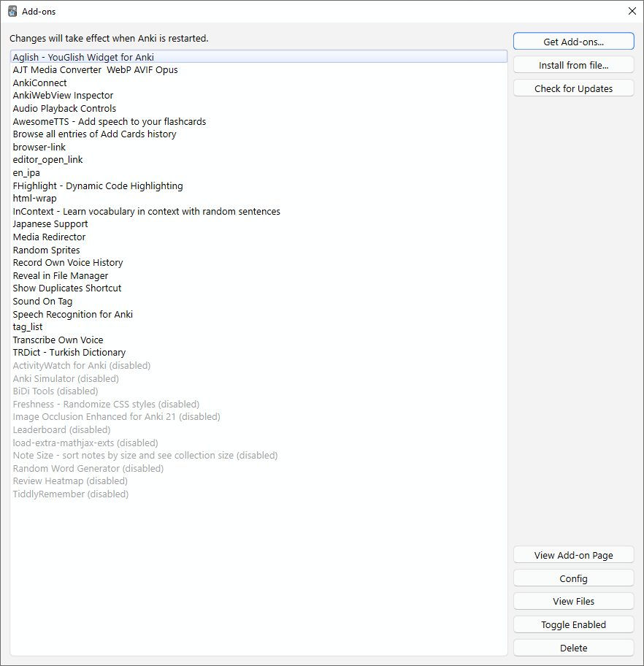
Task: Select FHighlight - Dynamic Code Highlighting
Action: (x=258, y=185)
